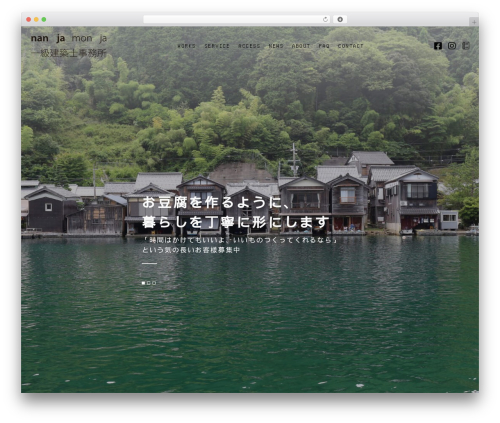500x423 pixels.
Task: Open the third social icon after Instagram
Action: click(x=466, y=46)
